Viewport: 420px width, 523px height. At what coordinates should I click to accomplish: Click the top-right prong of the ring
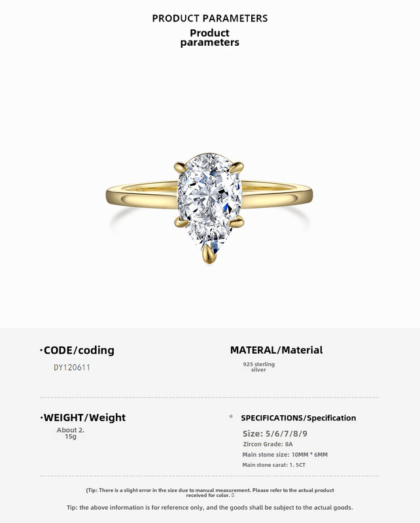[237, 166]
